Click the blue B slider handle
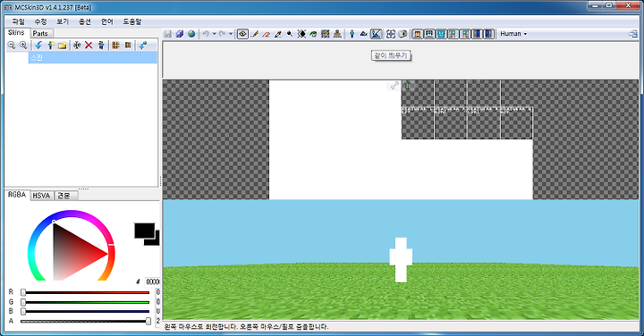The height and width of the screenshot is (336, 644). tap(23, 311)
